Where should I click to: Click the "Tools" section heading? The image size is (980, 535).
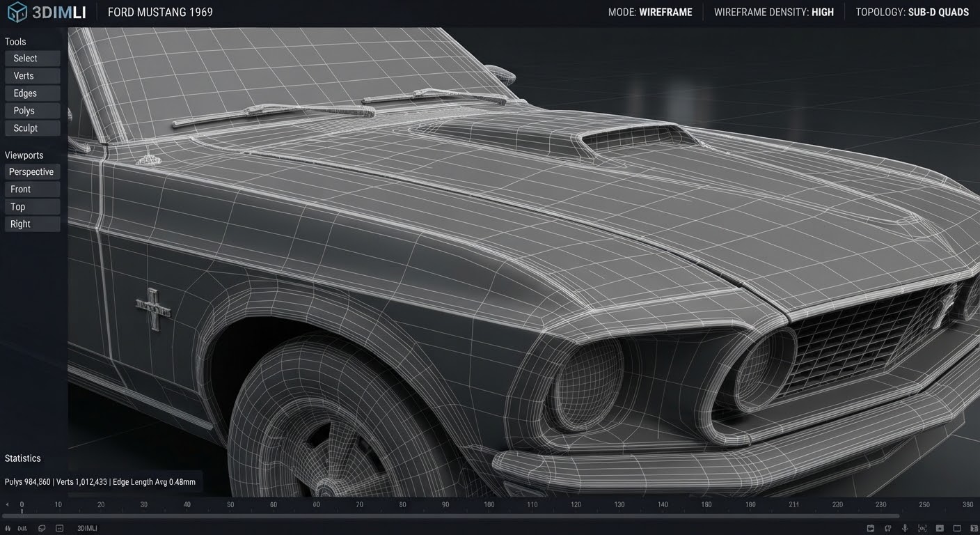pos(15,42)
